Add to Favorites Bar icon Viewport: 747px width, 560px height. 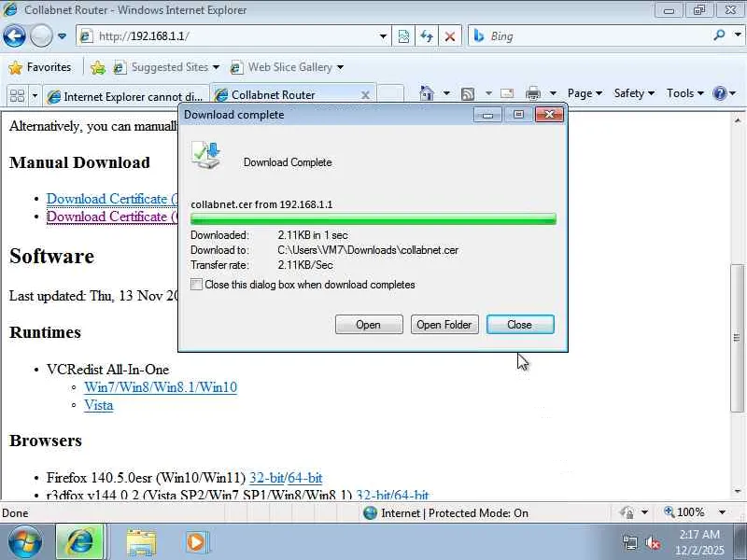click(x=98, y=67)
